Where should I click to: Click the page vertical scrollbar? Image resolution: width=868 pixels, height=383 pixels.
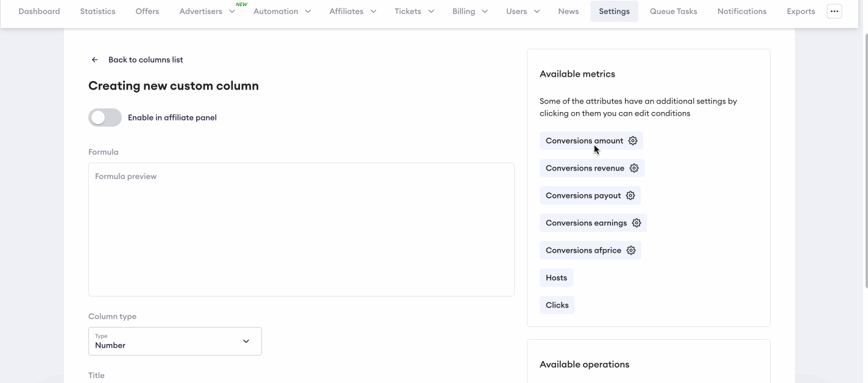pyautogui.click(x=864, y=158)
